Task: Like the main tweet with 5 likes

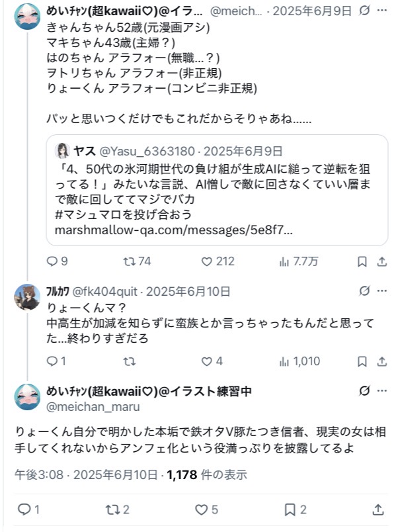Action: (206, 510)
